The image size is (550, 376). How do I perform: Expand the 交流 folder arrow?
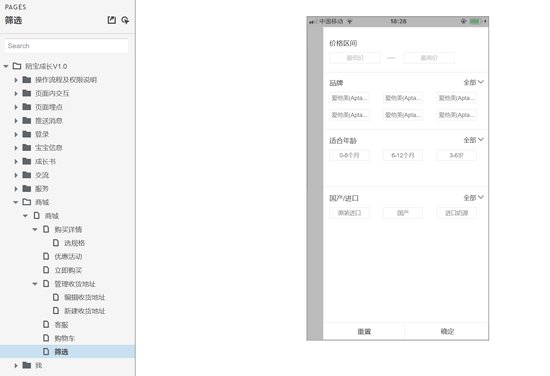tap(16, 175)
